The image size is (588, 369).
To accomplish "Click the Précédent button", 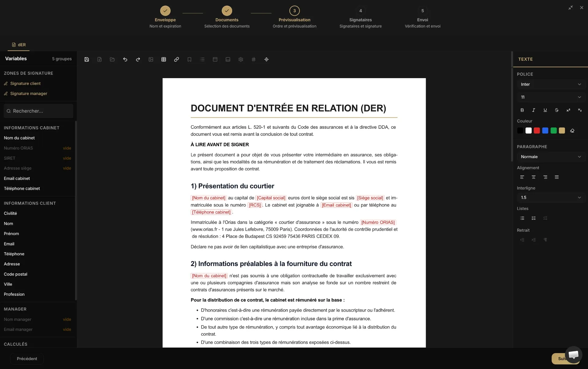I will click(27, 359).
